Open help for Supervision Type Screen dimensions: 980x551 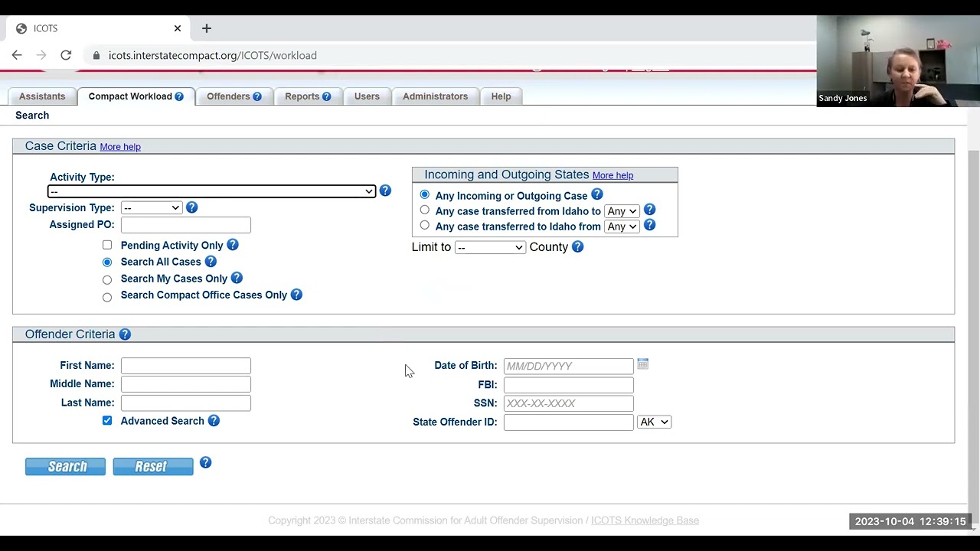(x=192, y=207)
